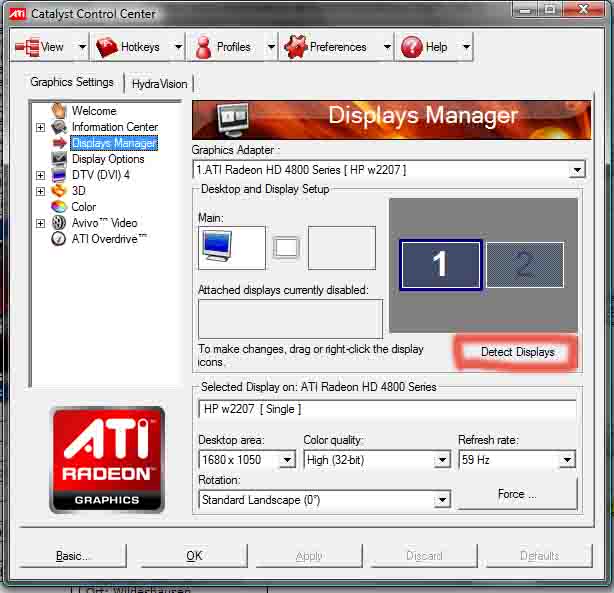Select the main display blue monitor icon

[x=217, y=246]
